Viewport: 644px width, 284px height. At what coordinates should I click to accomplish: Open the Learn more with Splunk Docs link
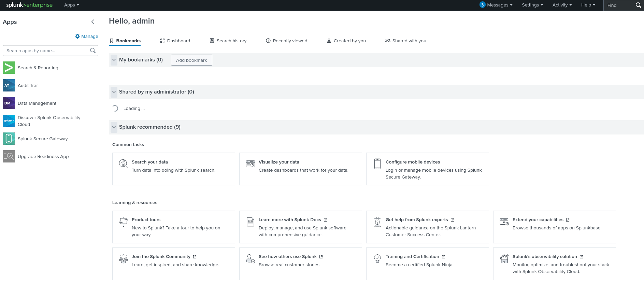290,220
